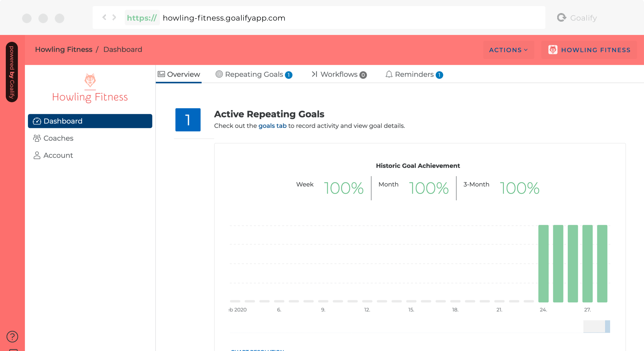This screenshot has width=644, height=351.
Task: Click the Coaches people icon
Action: (x=37, y=138)
